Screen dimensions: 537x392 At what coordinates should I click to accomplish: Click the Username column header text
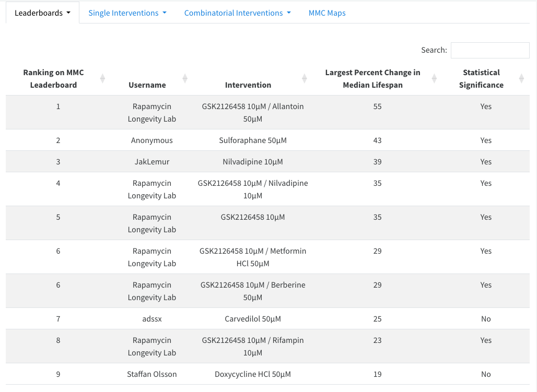147,85
